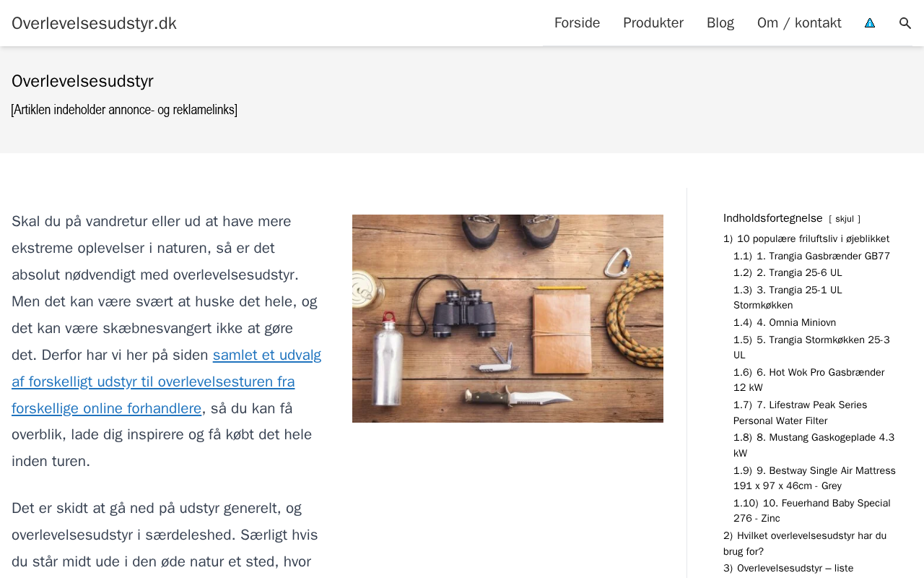924x578 pixels.
Task: Open Mustang Gaskogeplade 4.3 kW entry
Action: click(x=825, y=438)
